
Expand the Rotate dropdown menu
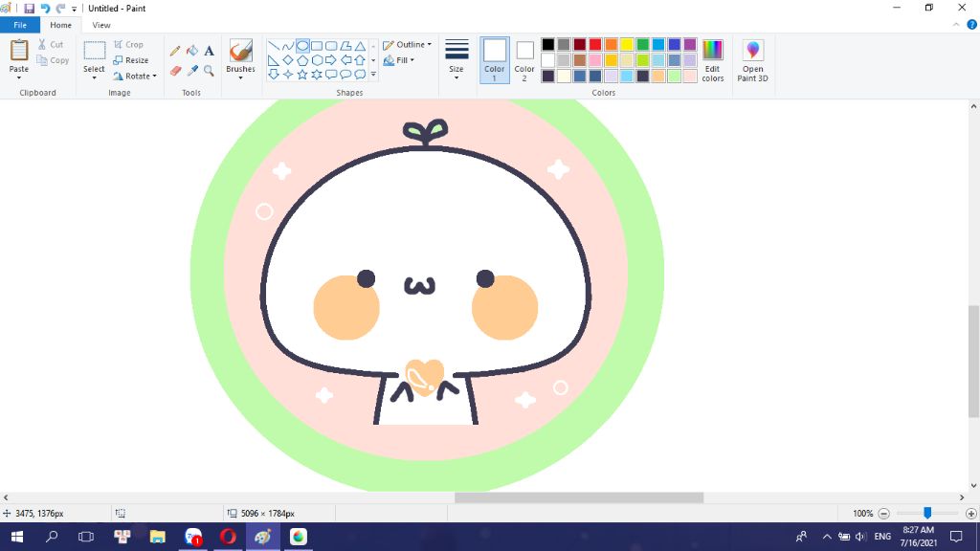pos(154,77)
